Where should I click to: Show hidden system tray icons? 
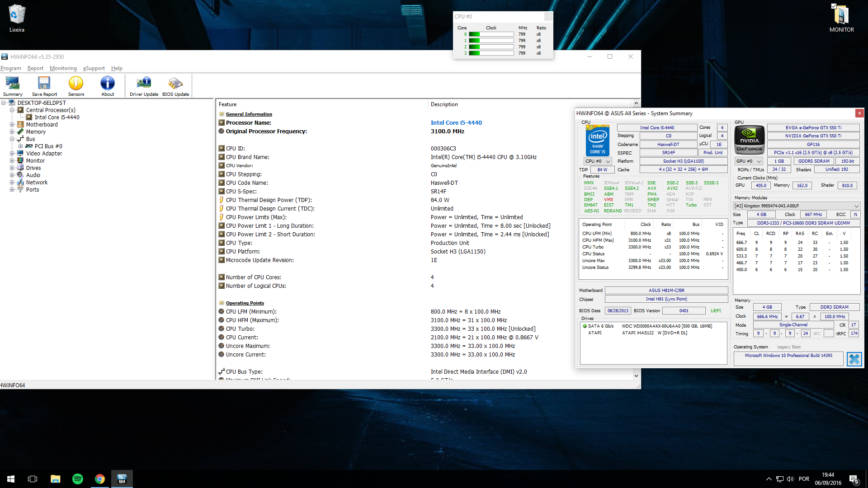coord(769,479)
